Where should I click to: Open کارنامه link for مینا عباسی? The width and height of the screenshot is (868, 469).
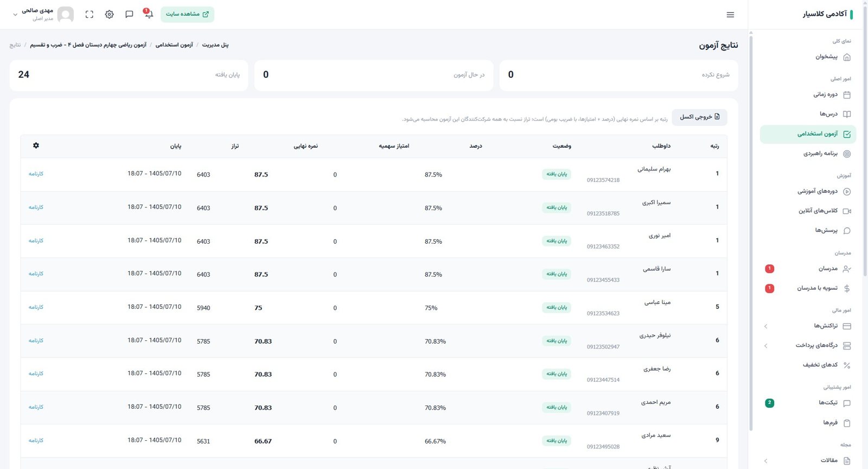(36, 307)
